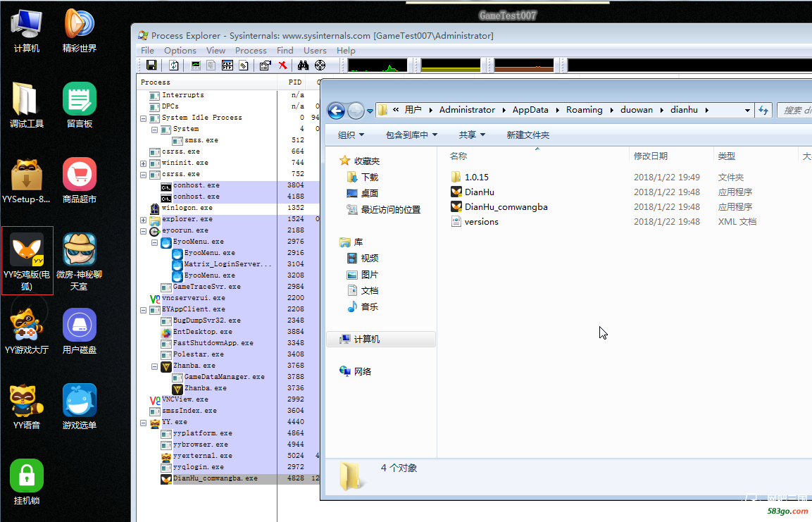This screenshot has width=812, height=522.
Task: Click the Refresh Now toolbar icon
Action: point(174,66)
